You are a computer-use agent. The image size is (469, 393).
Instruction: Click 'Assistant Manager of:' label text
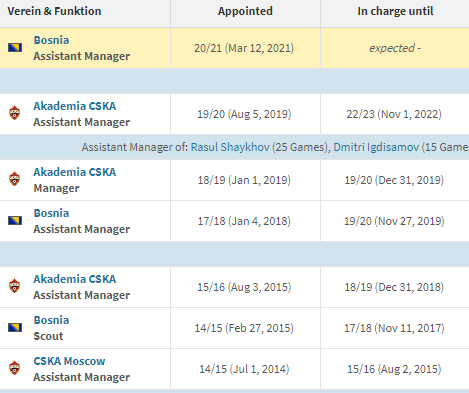point(135,147)
